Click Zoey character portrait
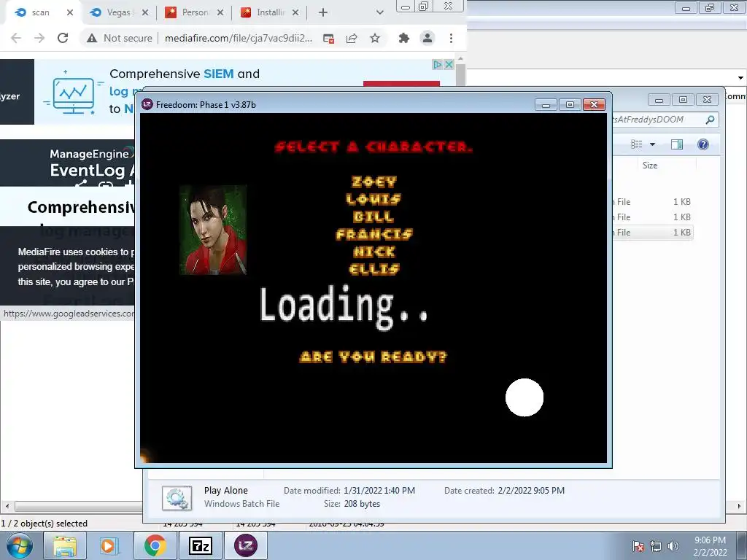 (213, 230)
